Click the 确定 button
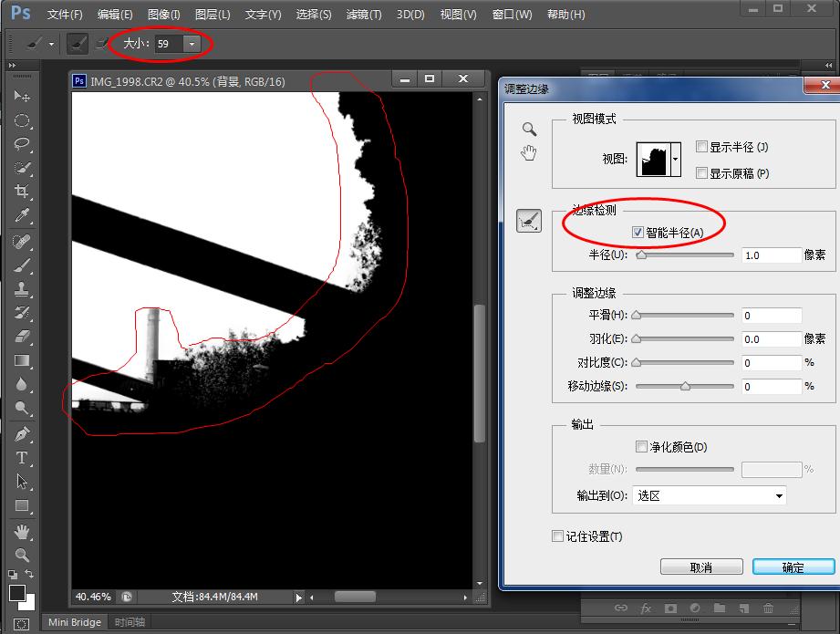Viewport: 840px width, 634px height. [x=793, y=566]
